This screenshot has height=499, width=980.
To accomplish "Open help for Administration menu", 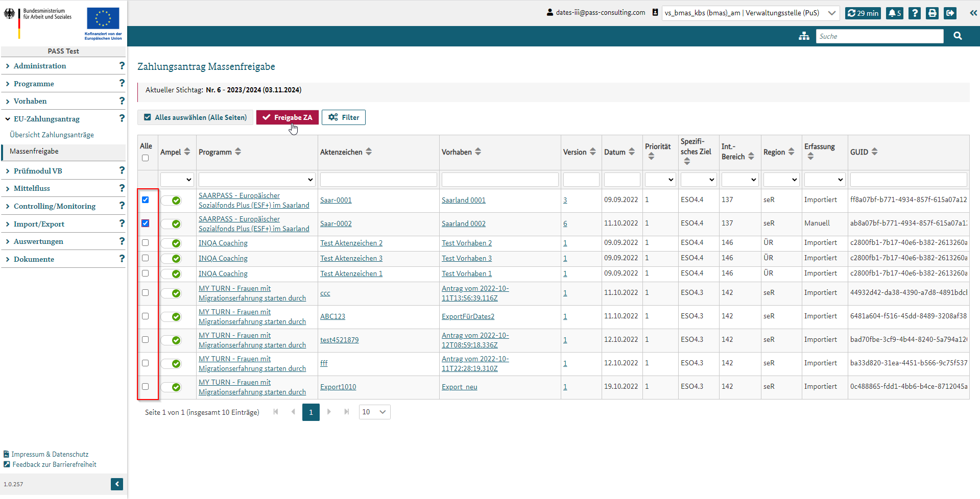I will click(122, 66).
